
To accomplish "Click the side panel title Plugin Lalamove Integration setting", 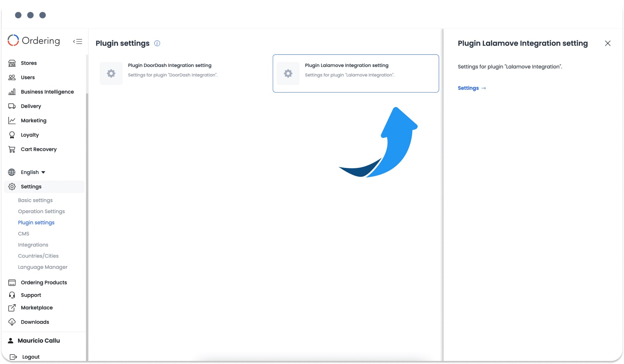I will (523, 43).
